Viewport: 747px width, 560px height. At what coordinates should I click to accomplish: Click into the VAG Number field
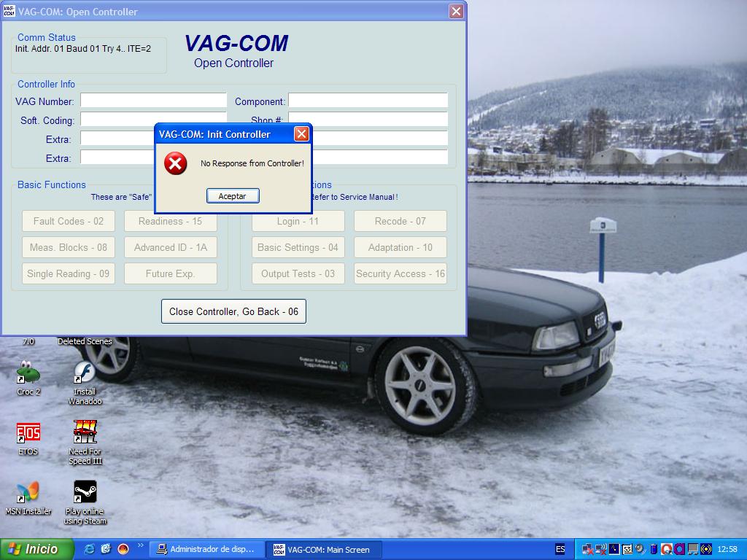click(153, 101)
